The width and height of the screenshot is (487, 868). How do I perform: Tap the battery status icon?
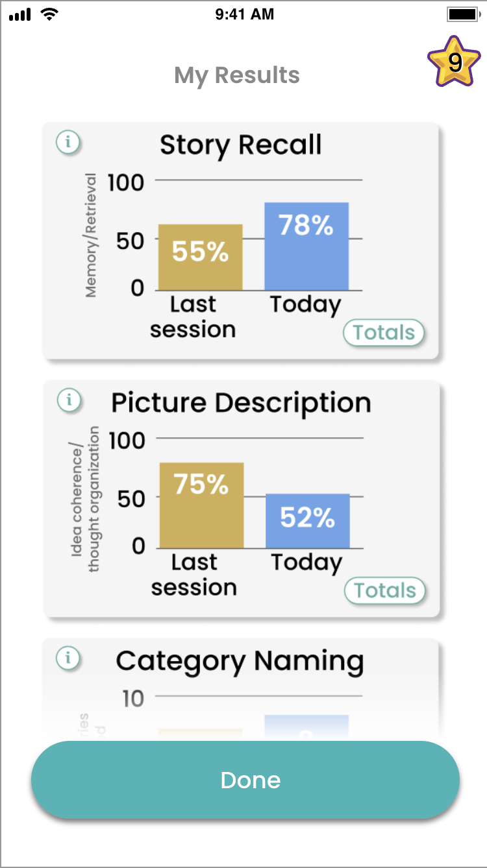(462, 14)
